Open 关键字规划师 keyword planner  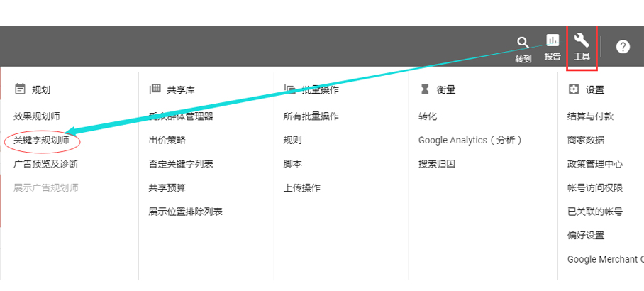click(41, 140)
